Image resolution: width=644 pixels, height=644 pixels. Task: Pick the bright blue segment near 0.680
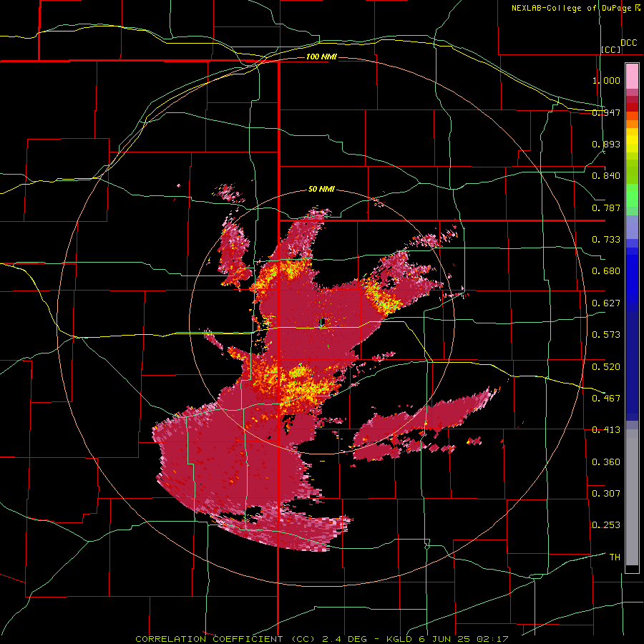632,278
